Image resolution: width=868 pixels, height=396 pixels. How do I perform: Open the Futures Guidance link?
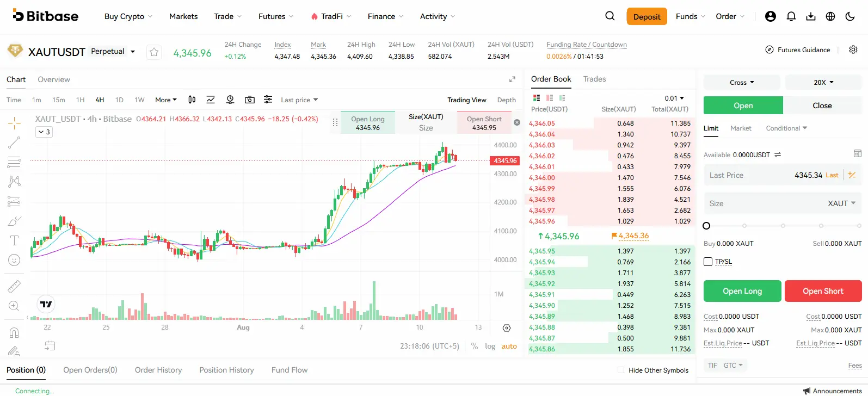(798, 49)
